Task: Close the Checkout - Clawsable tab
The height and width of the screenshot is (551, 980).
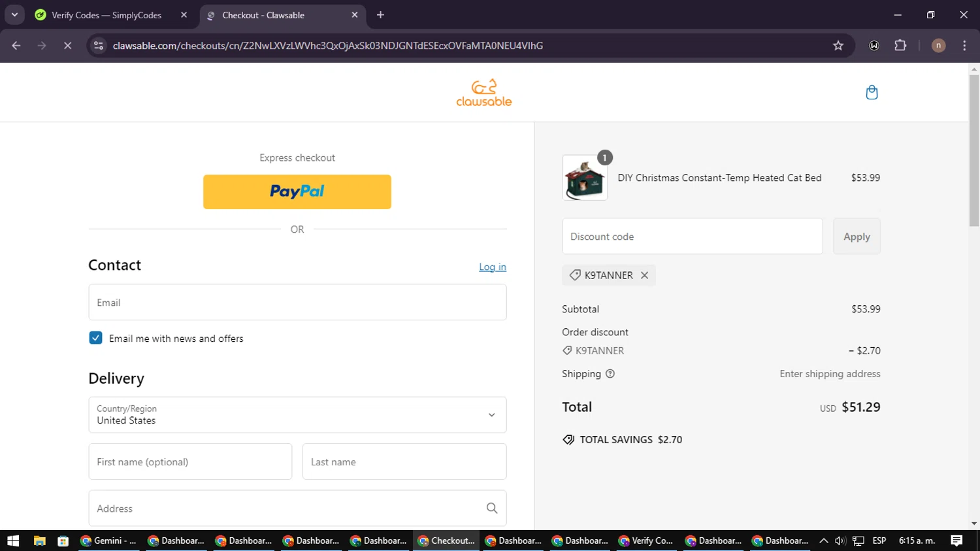Action: [355, 14]
